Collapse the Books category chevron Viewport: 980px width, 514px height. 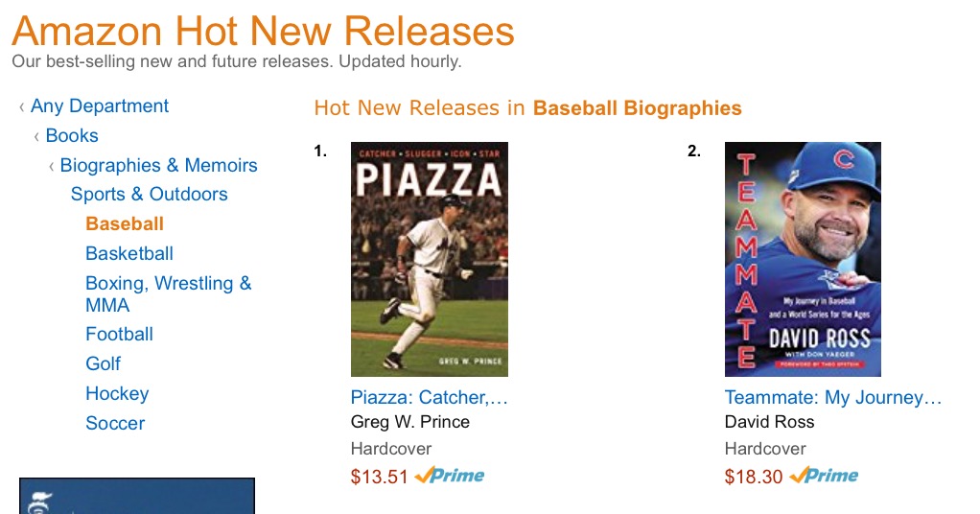tap(36, 137)
